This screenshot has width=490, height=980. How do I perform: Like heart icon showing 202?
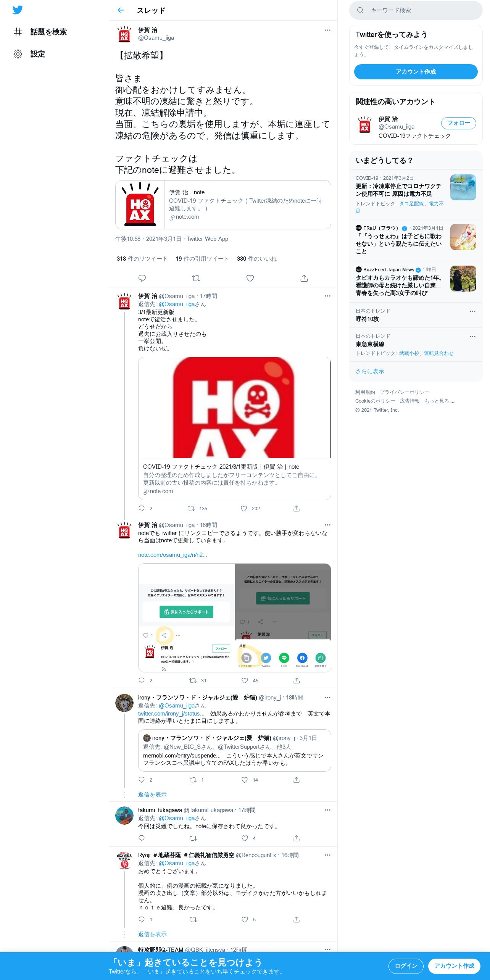coord(244,508)
